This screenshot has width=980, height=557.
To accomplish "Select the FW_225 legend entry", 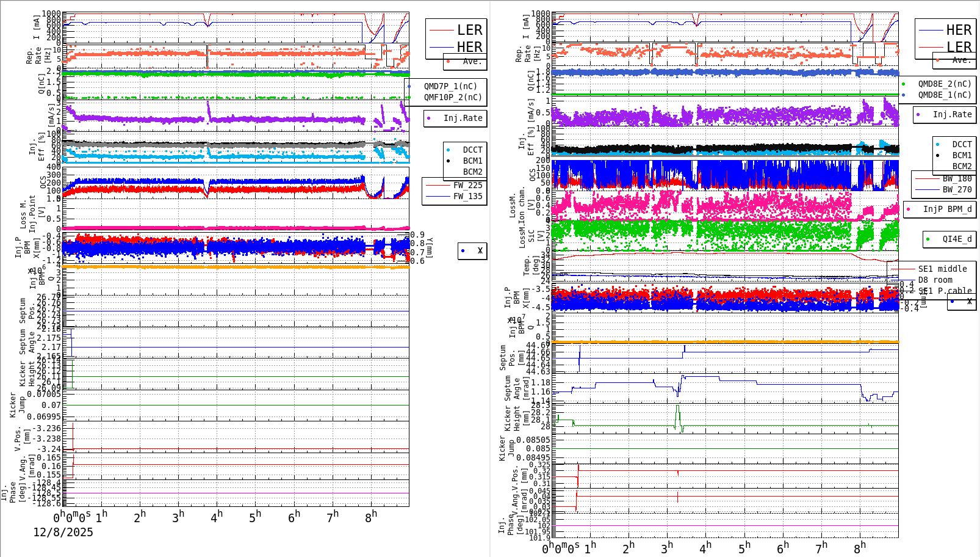I will (x=467, y=185).
